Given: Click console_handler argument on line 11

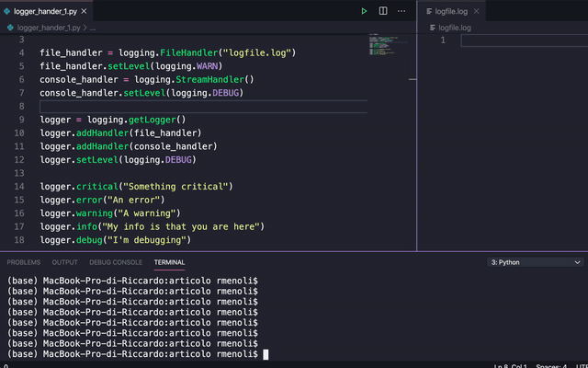Looking at the screenshot, I should point(173,146).
